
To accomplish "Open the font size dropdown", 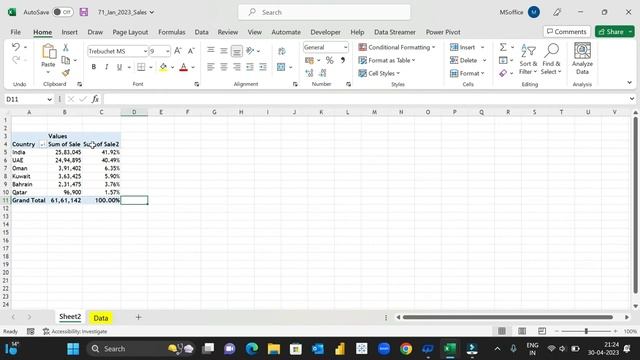I will click(167, 51).
